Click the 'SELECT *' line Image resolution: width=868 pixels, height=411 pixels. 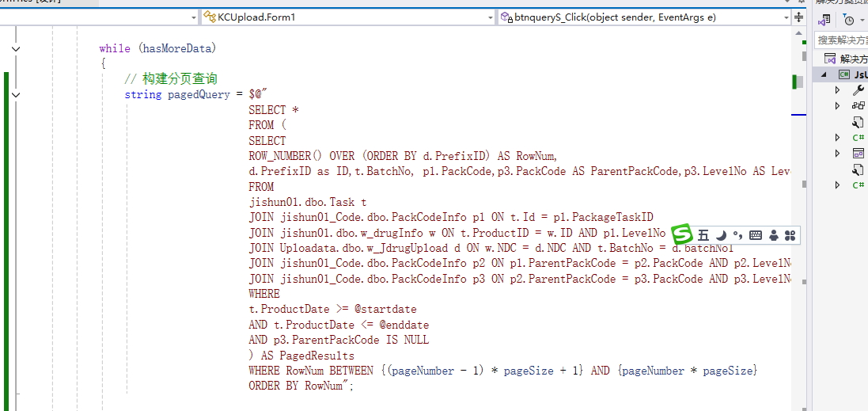274,109
